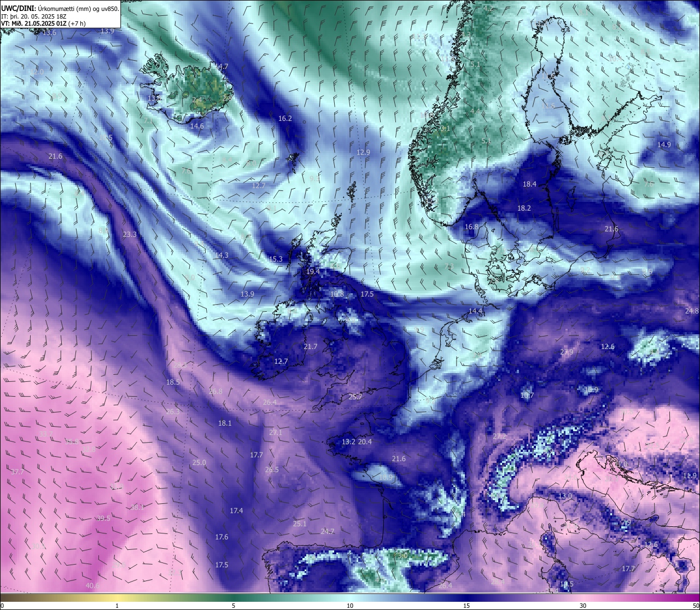Click the VT valid time line 21.05.2025 01Z

[43, 24]
